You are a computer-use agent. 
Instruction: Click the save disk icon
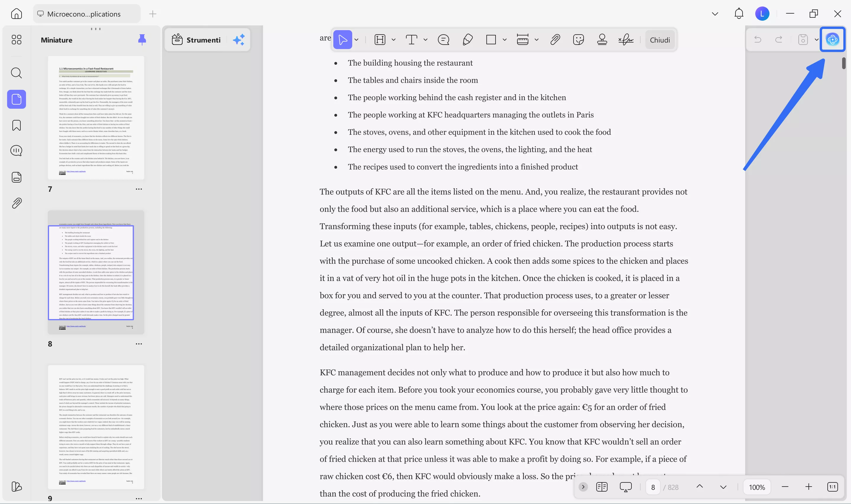click(x=803, y=40)
